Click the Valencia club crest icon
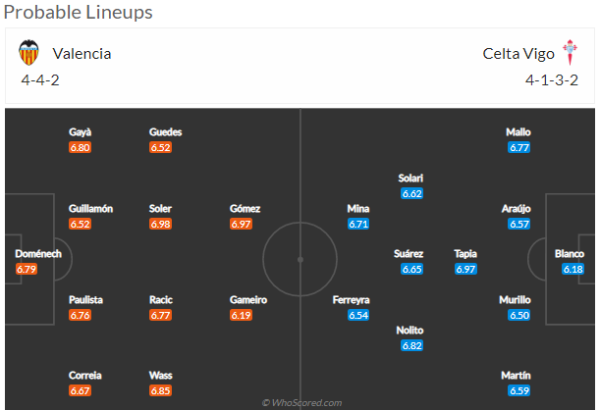This screenshot has width=600, height=410. point(29,52)
